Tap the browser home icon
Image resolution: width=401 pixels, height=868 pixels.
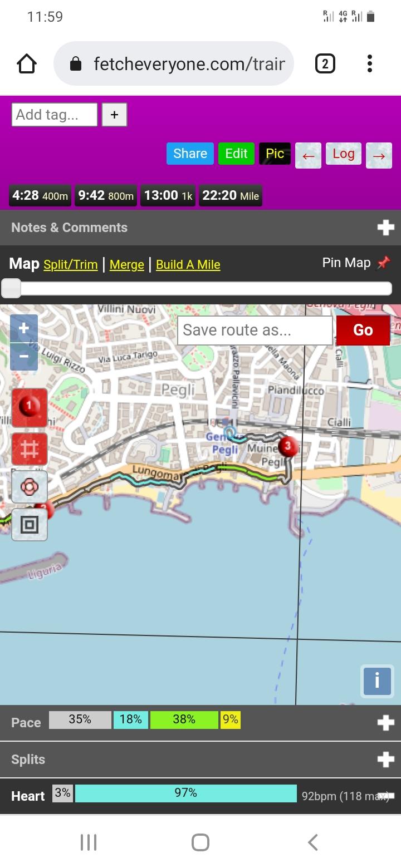tap(27, 64)
